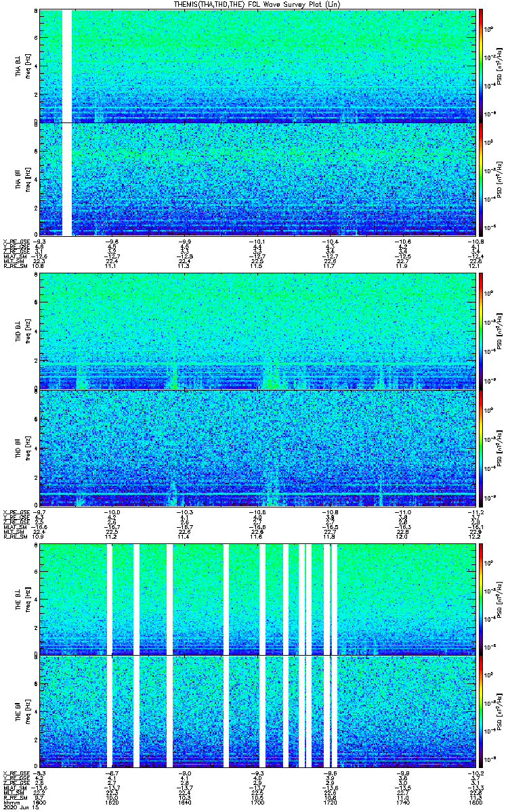The width and height of the screenshot is (508, 812).
Task: Click the -9.0 X_RE_GSE value under THE panels
Action: (x=185, y=773)
